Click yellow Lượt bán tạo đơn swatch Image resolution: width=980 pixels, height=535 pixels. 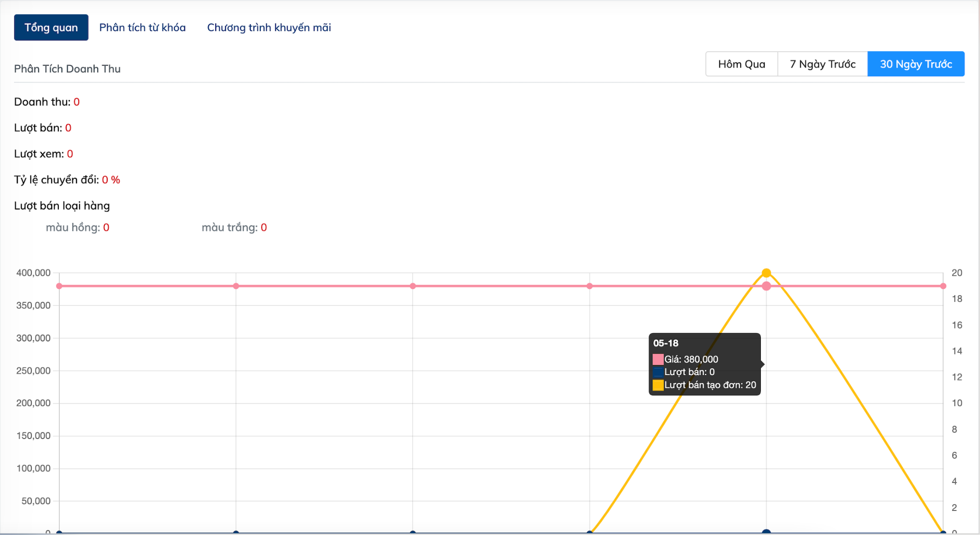point(658,385)
